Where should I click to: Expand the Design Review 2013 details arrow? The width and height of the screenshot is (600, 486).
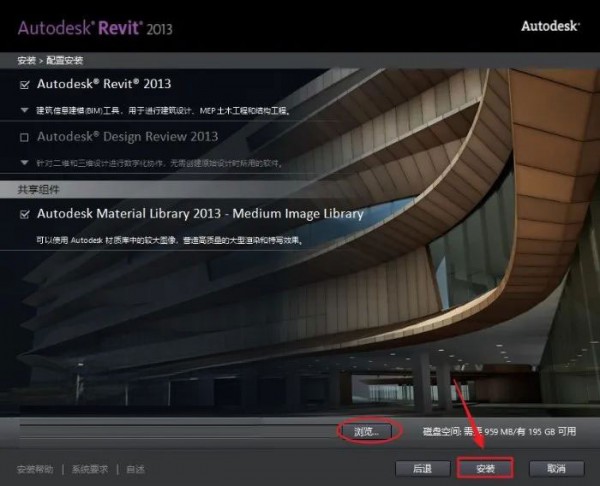[24, 163]
